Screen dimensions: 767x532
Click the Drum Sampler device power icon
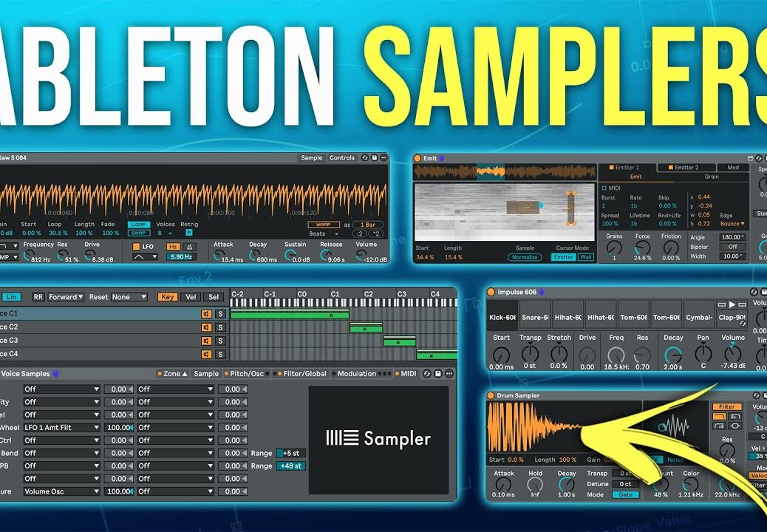click(x=491, y=395)
